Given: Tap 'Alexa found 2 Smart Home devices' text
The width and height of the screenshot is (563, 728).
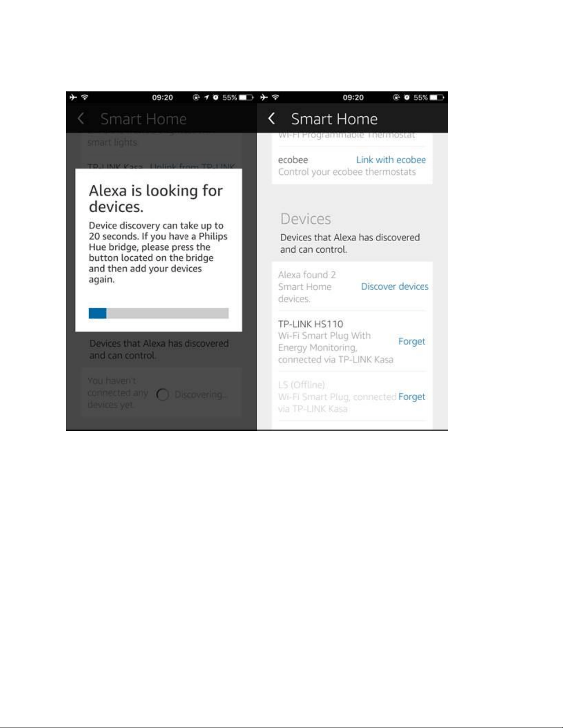Looking at the screenshot, I should (x=307, y=287).
